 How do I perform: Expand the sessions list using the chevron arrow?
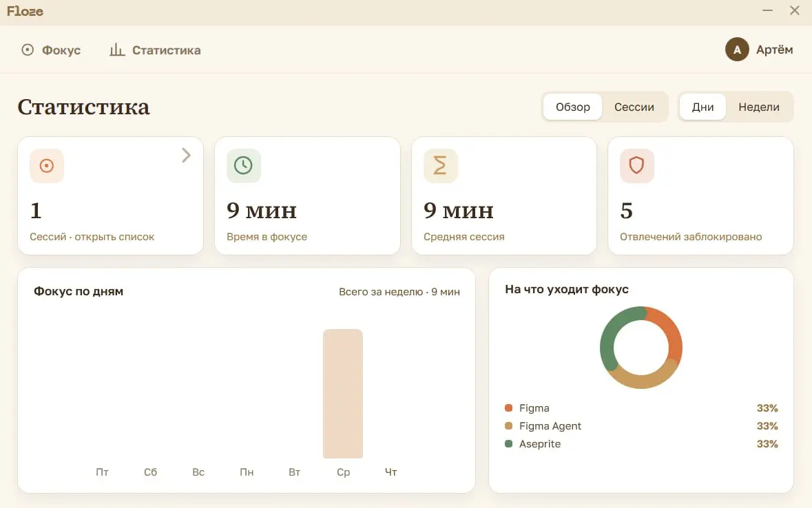[187, 156]
